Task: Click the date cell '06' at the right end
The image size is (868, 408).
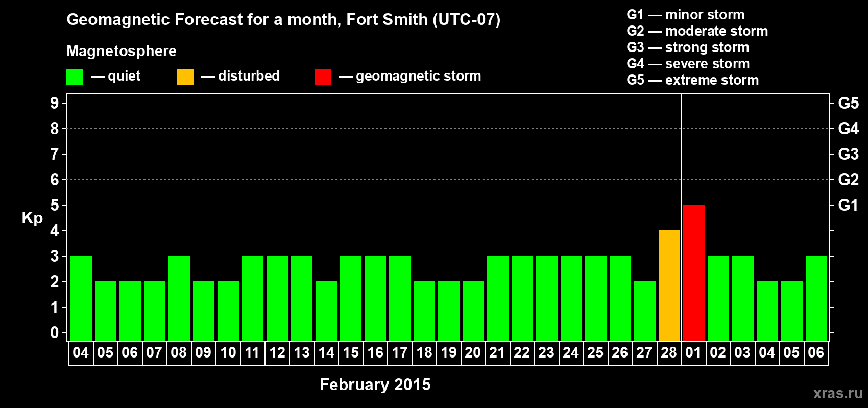Action: [x=816, y=353]
